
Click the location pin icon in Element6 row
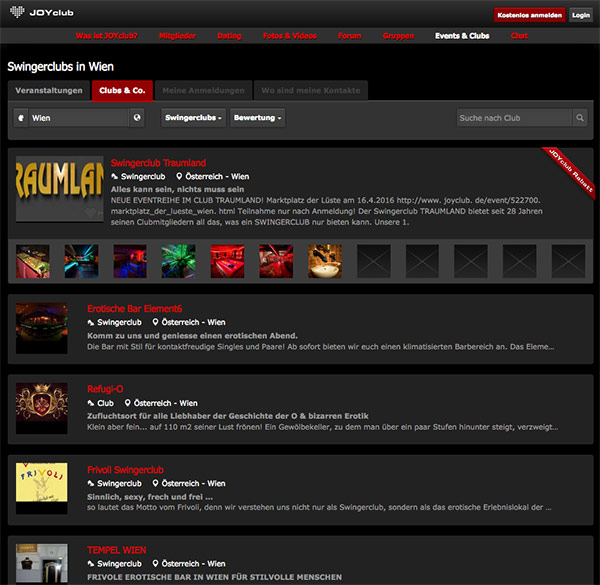point(155,322)
